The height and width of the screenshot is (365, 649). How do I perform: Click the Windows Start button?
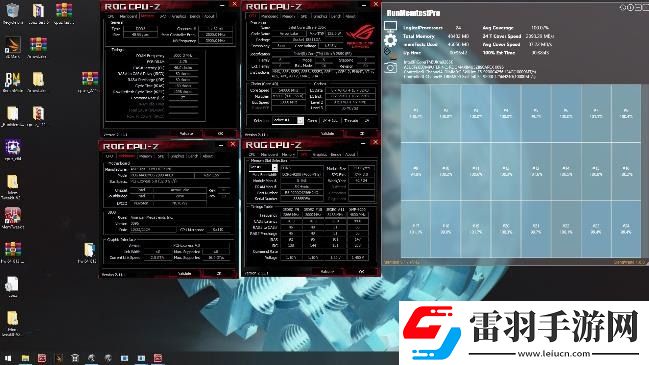(x=8, y=358)
